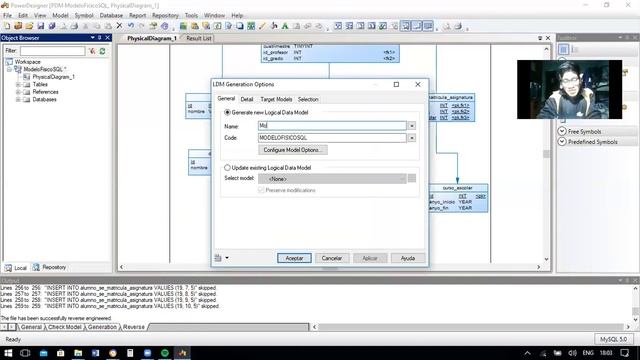Toggle the pin on the Object Browser panel

click(100, 38)
